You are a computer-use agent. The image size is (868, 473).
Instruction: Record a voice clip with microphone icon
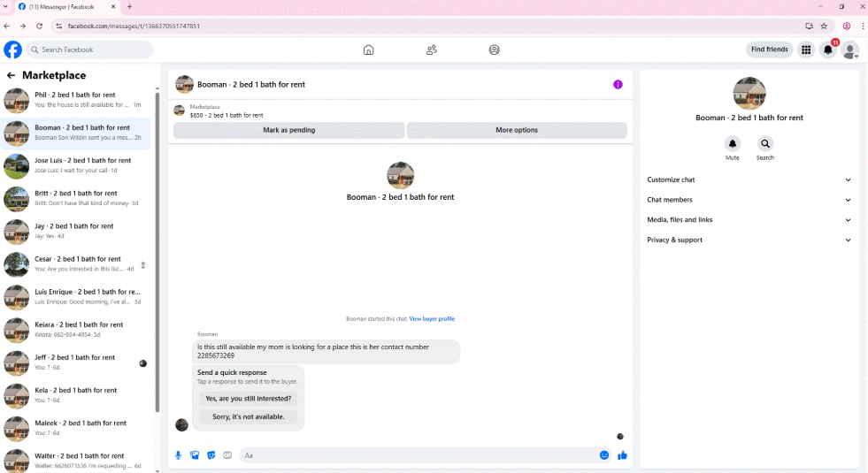point(178,455)
